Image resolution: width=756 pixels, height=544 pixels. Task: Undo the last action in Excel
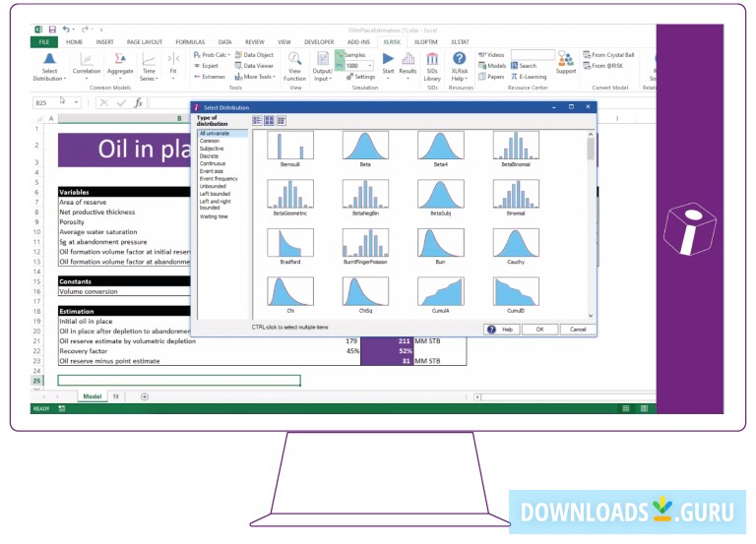click(x=66, y=30)
